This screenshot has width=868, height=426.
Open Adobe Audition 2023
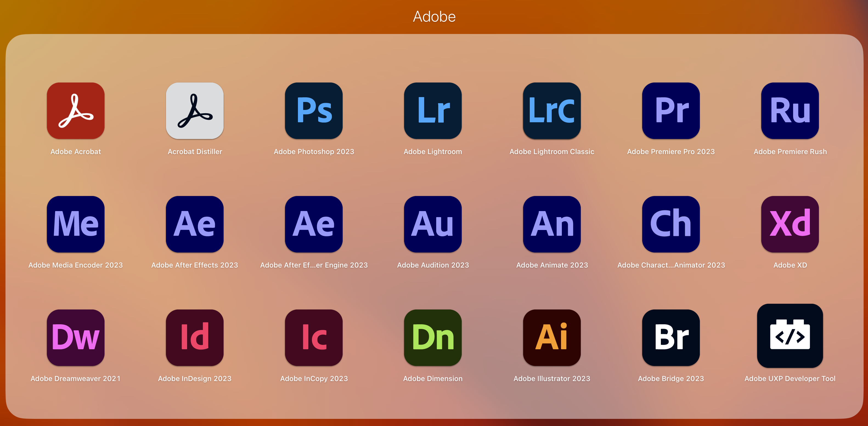pos(432,224)
